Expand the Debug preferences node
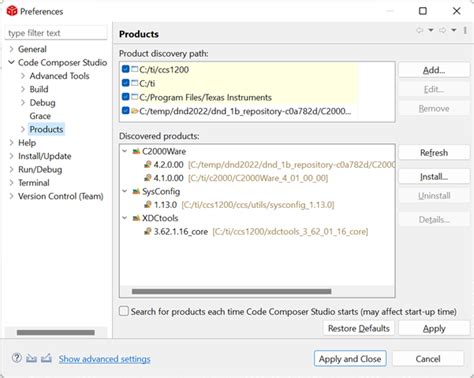474x378 pixels. [23, 102]
